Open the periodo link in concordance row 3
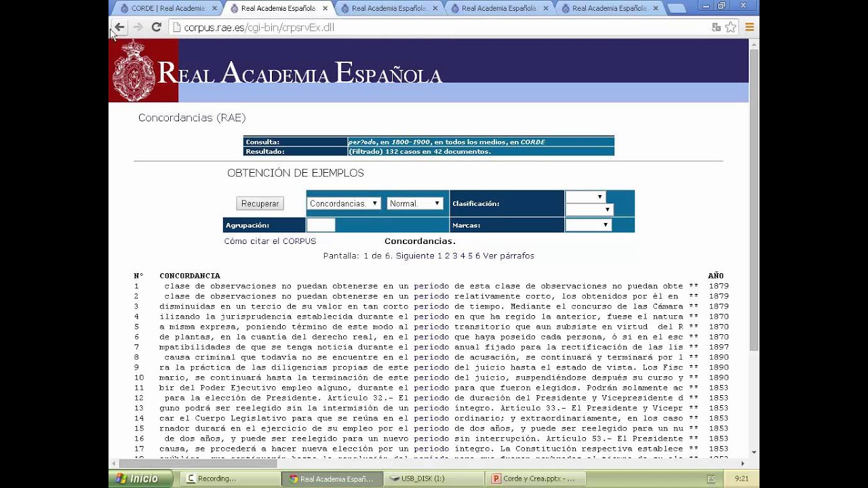The image size is (868, 488). [x=431, y=306]
